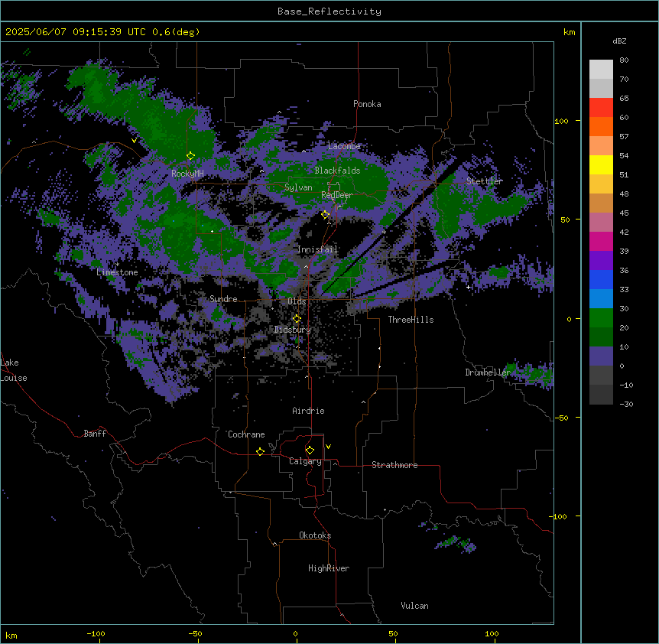This screenshot has width=659, height=644.
Task: Select the Lacombe city label
Action: tap(344, 146)
